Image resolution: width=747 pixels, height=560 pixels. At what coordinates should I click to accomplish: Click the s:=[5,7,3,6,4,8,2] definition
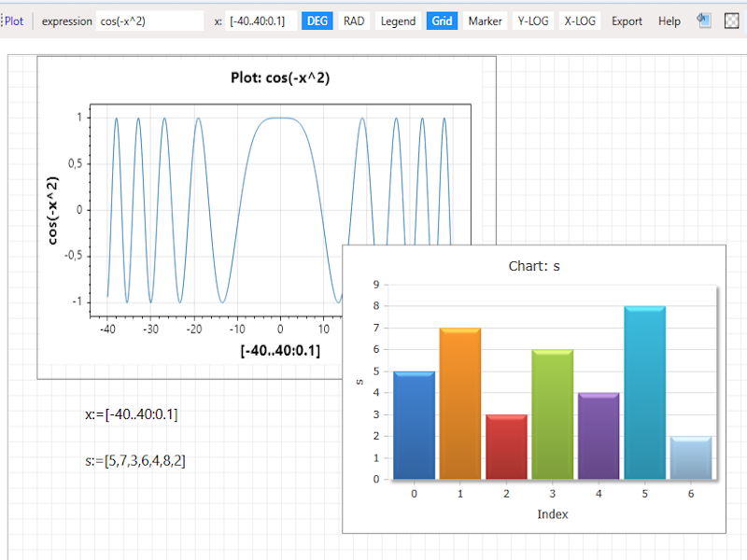(x=135, y=460)
